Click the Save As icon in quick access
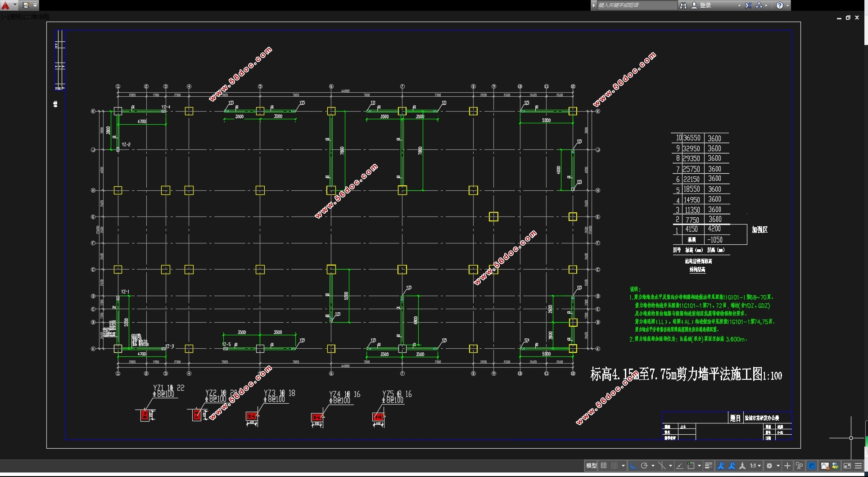This screenshot has width=868, height=477. coord(26,5)
